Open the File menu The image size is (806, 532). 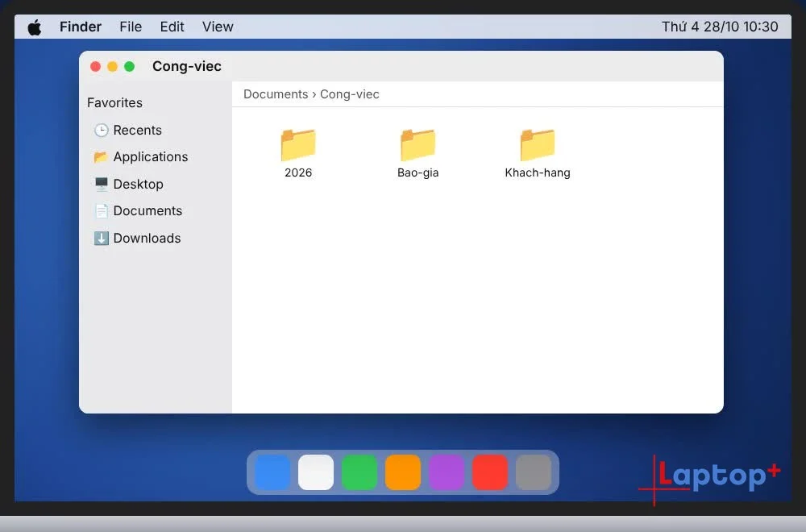tap(131, 27)
